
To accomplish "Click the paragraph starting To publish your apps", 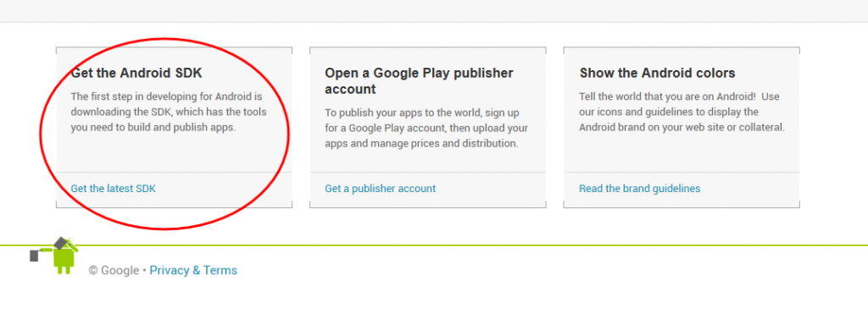I will pyautogui.click(x=426, y=129).
